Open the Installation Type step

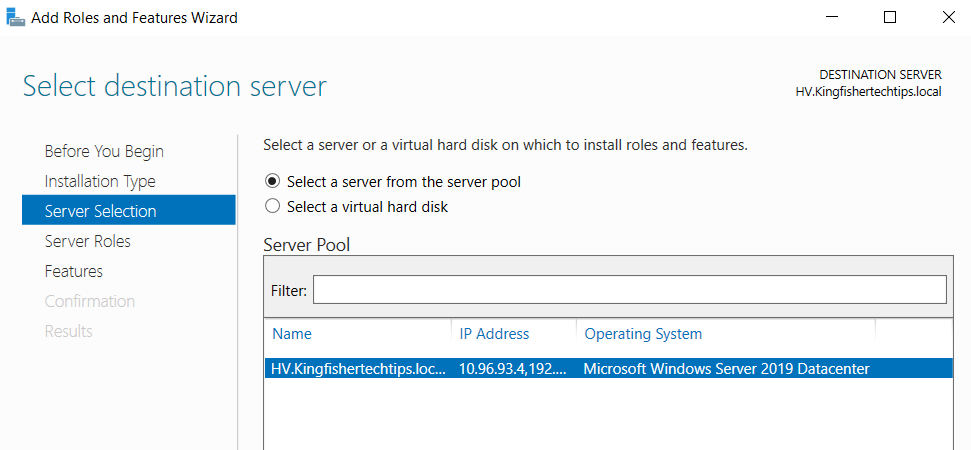click(100, 181)
